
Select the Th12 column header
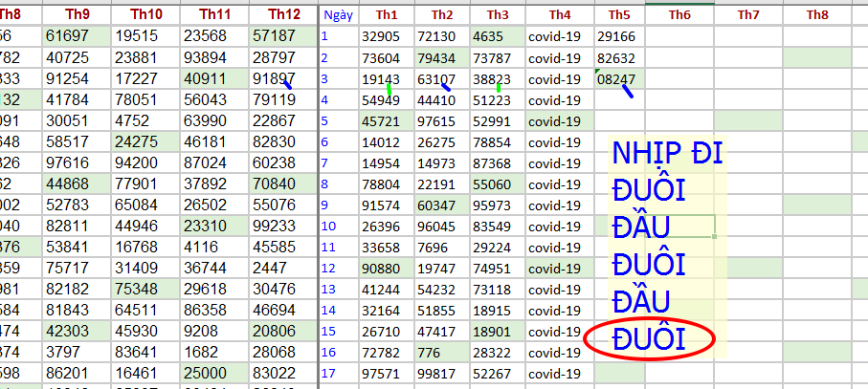pyautogui.click(x=283, y=15)
